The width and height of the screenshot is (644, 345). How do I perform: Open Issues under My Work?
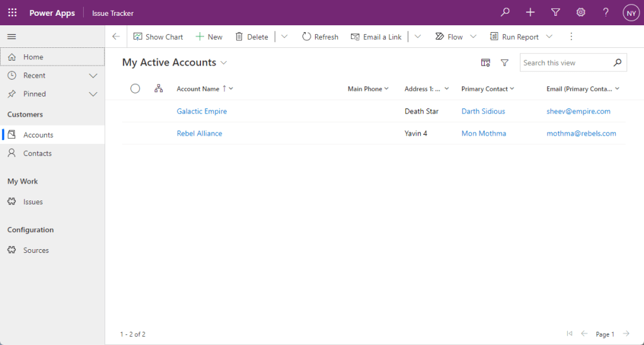click(x=33, y=202)
